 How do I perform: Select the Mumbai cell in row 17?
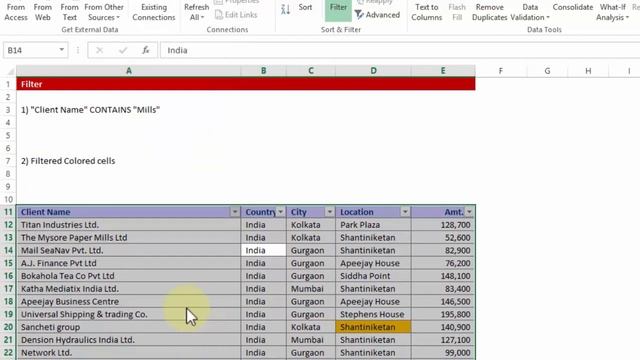click(x=311, y=289)
